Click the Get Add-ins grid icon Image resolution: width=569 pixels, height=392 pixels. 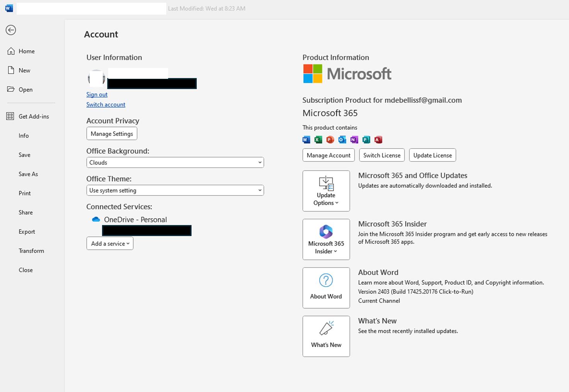(10, 116)
